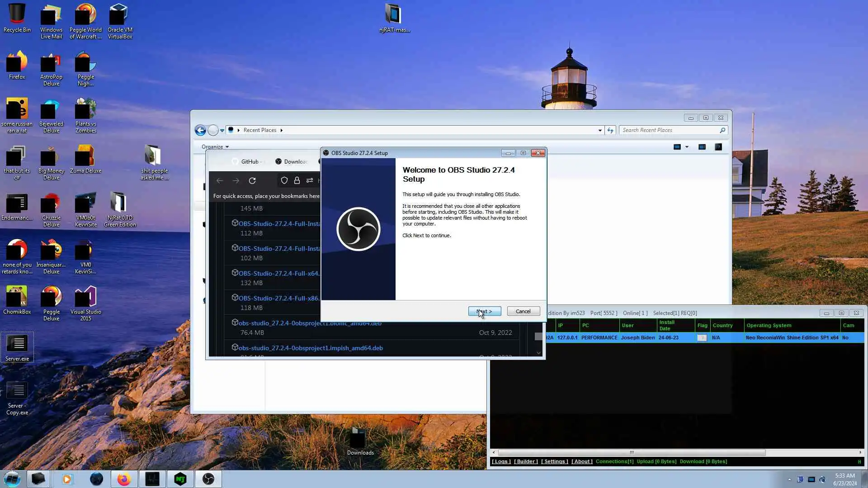Click the Explorer back button
The image size is (868, 488).
200,130
